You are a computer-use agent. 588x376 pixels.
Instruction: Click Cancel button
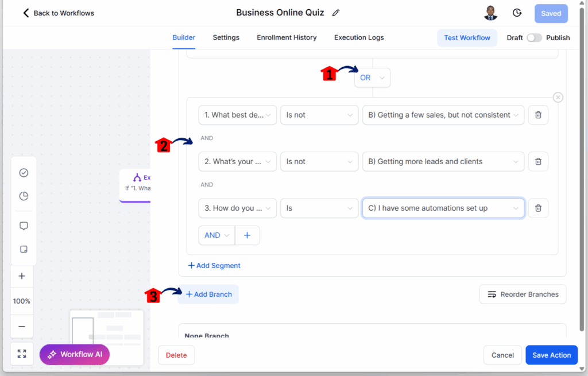pyautogui.click(x=502, y=355)
